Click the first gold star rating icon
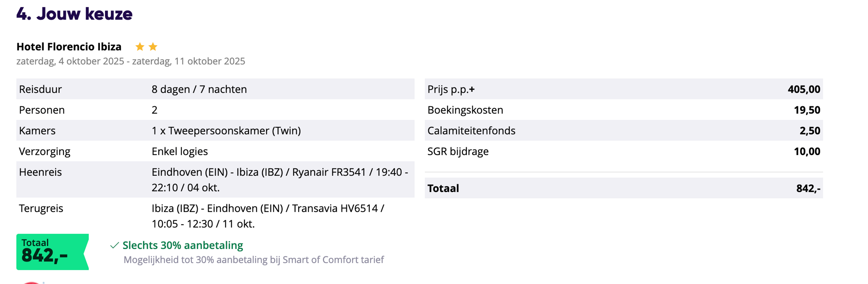 140,47
